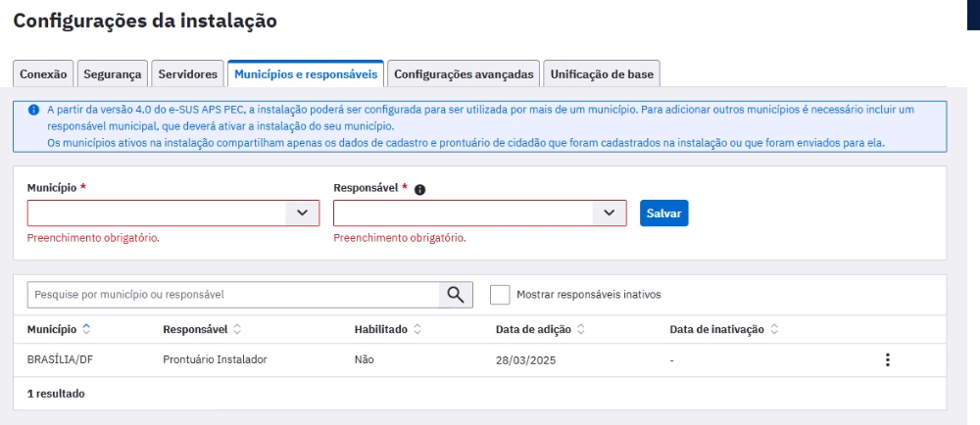This screenshot has height=425, width=980.
Task: Click the Não value under Habilitado
Action: coord(365,360)
